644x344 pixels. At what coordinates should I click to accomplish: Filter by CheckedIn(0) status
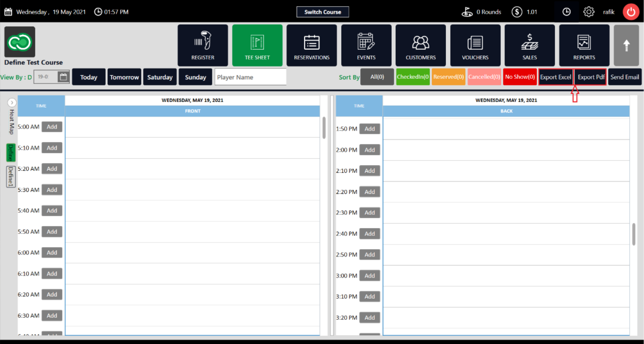coord(413,77)
